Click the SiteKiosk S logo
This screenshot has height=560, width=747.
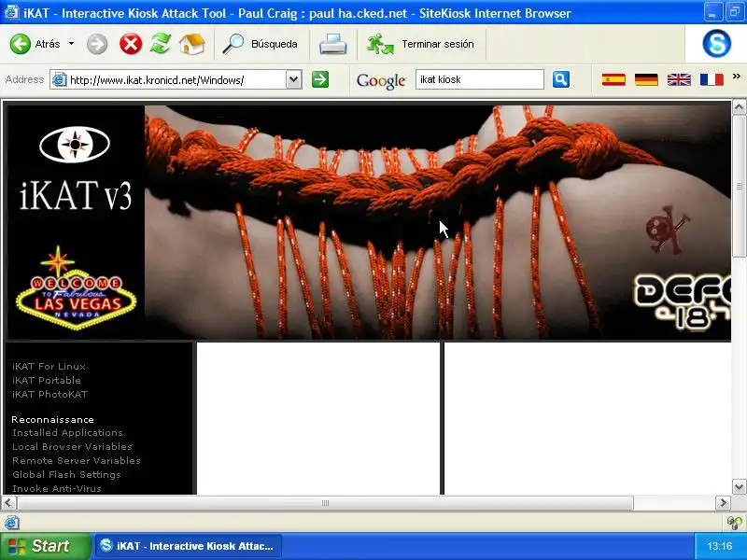pyautogui.click(x=716, y=43)
